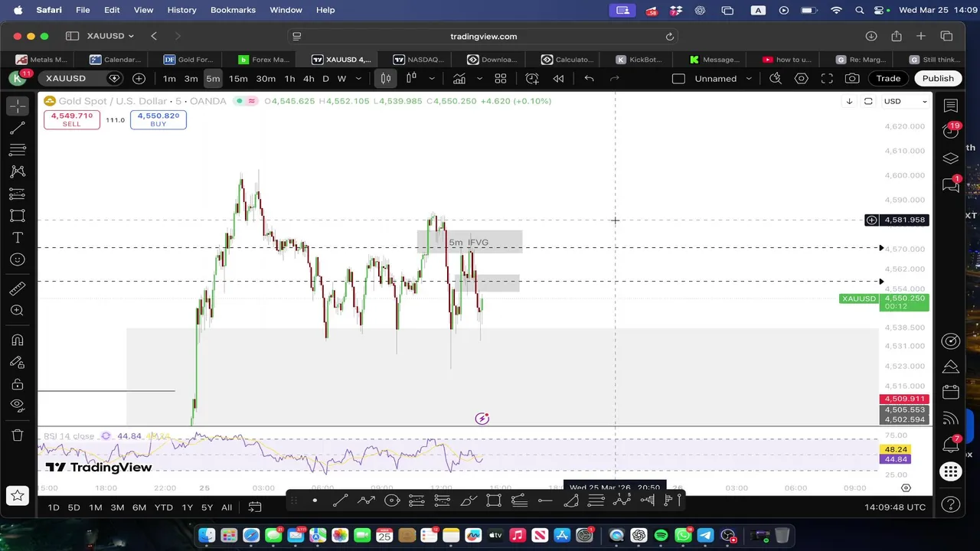This screenshot has height=551, width=980.
Task: Open the help center question icon
Action: click(951, 504)
